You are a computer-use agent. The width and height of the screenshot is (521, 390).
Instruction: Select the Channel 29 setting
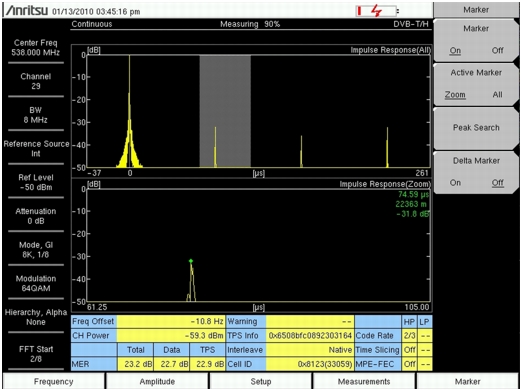(36, 81)
